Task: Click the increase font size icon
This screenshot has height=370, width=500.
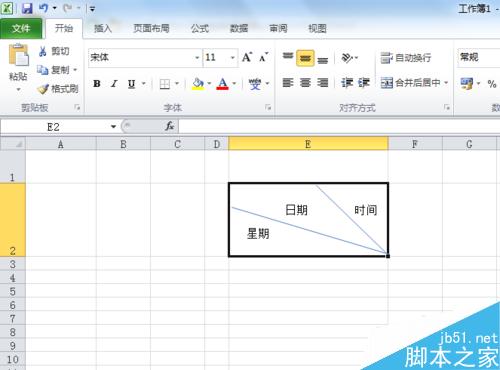Action: (247, 58)
